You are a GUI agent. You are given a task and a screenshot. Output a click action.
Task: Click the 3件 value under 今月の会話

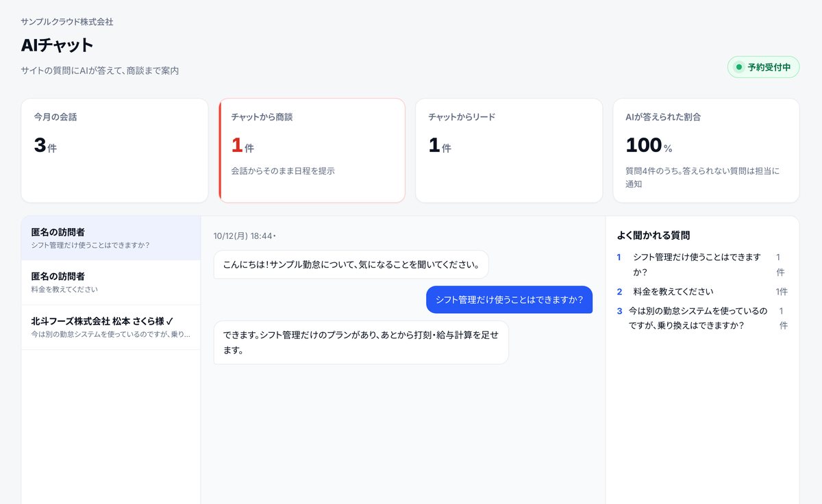click(45, 145)
